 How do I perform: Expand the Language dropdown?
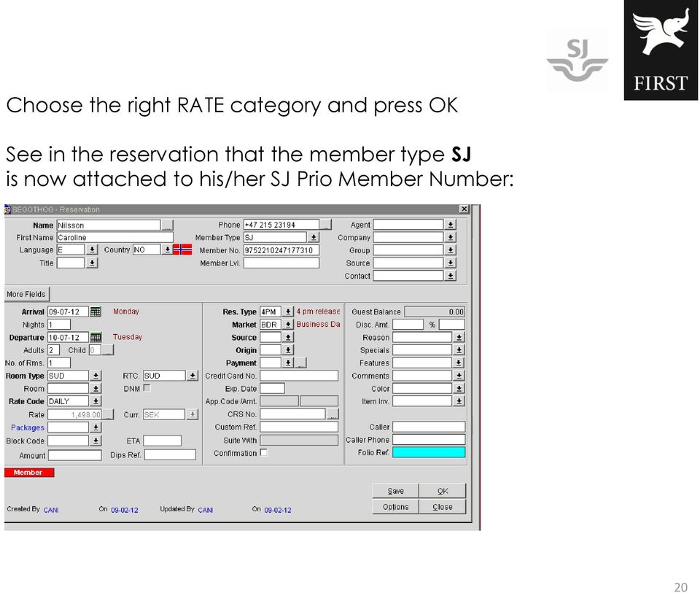click(x=92, y=249)
